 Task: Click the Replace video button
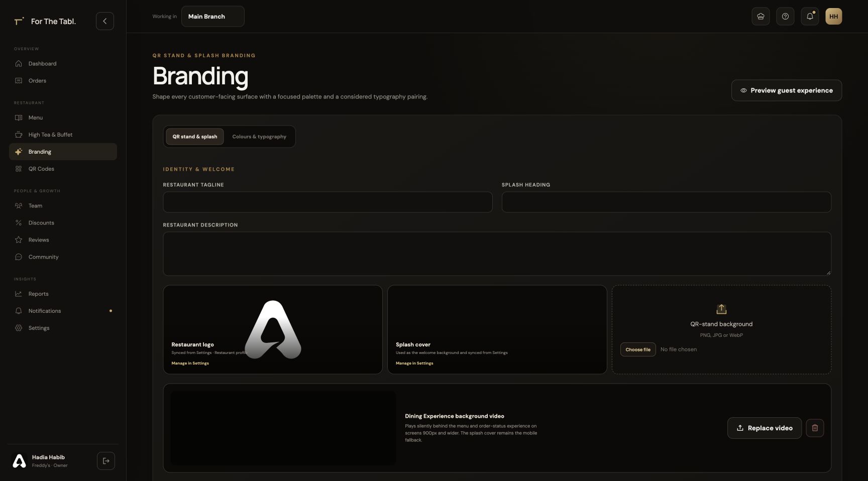(765, 428)
